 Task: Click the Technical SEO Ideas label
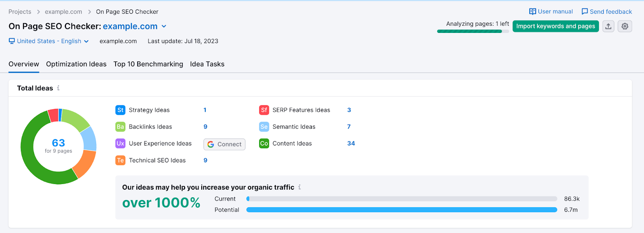(157, 160)
